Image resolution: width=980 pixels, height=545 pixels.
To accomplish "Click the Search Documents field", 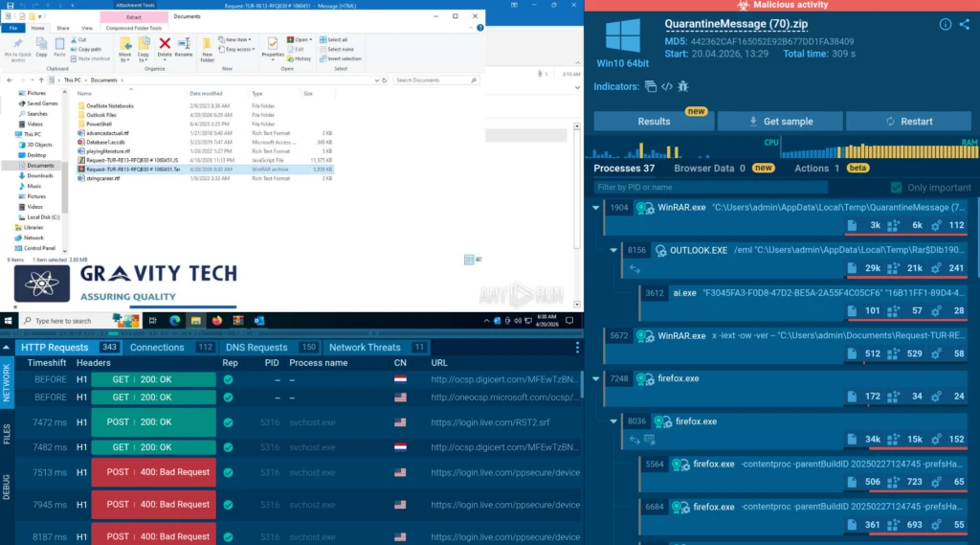I will click(435, 80).
